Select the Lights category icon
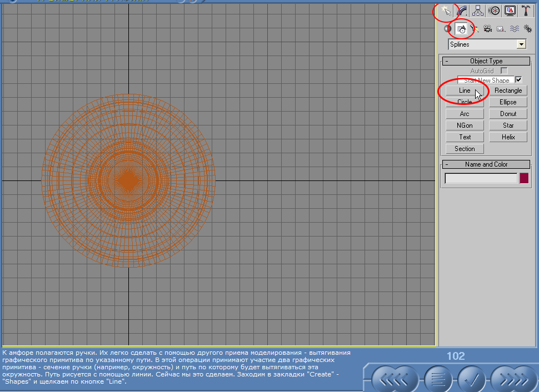Viewport: 539px width, 392px height. point(475,29)
